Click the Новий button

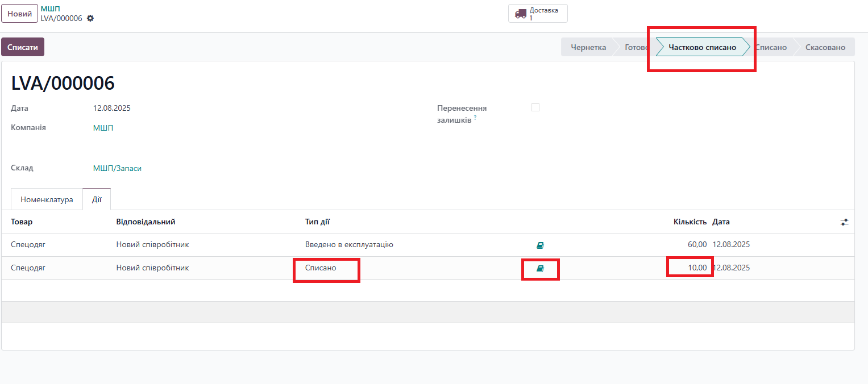(x=19, y=14)
